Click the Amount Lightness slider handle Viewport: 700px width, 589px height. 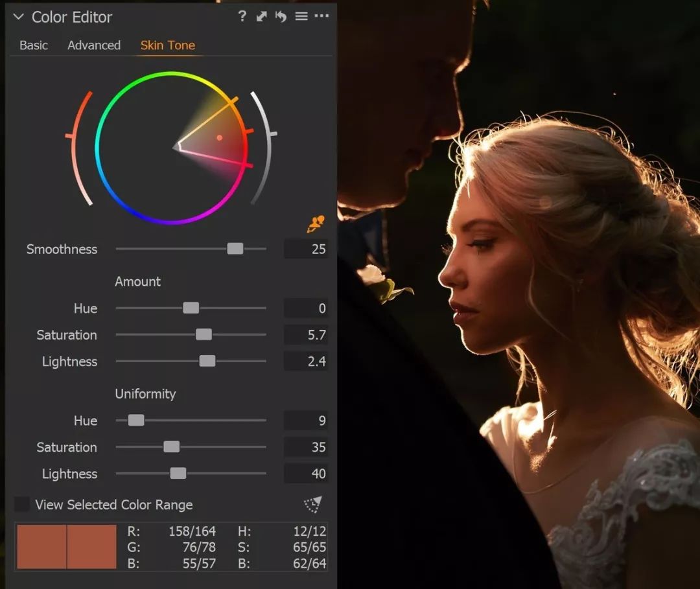click(x=207, y=361)
